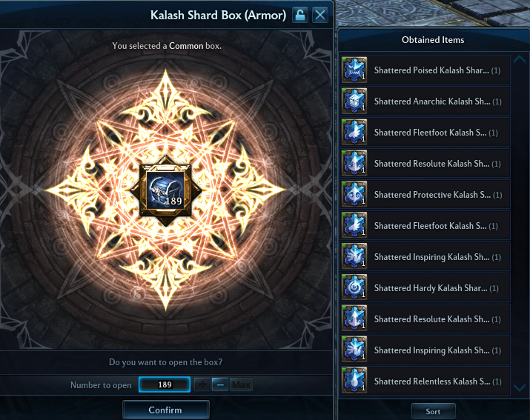This screenshot has width=530, height=420.
Task: Click the treasure chest icon showing 189
Action: [165, 190]
